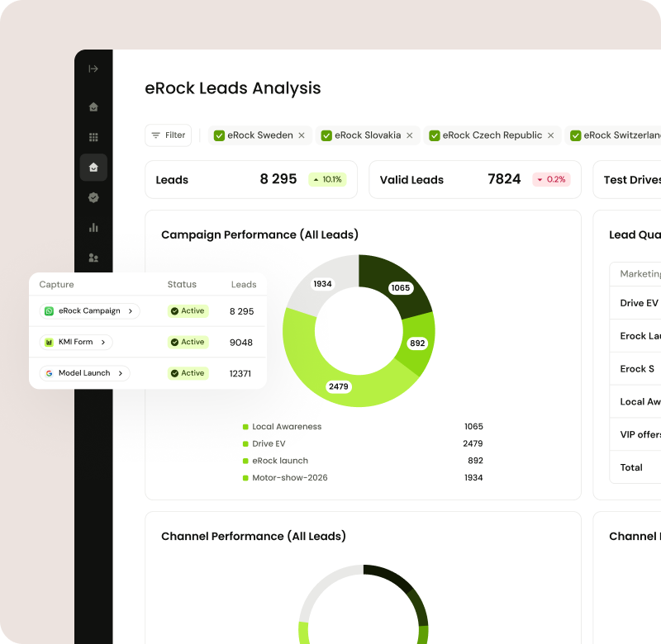Image resolution: width=661 pixels, height=644 pixels.
Task: Expand eRock Campaign with its chevron
Action: pyautogui.click(x=131, y=311)
